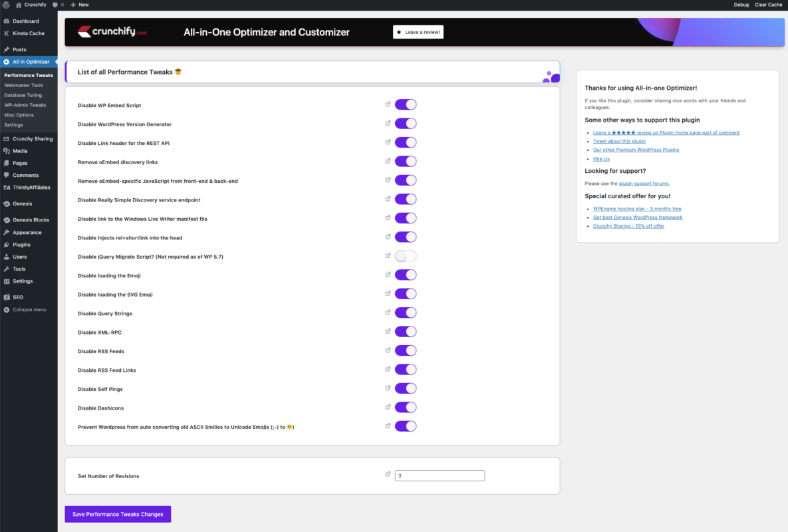788x532 pixels.
Task: Open plugin support forums link
Action: tap(644, 184)
